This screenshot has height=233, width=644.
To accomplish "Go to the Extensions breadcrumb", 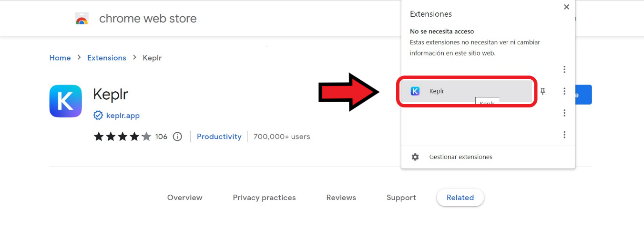I will coord(107,58).
